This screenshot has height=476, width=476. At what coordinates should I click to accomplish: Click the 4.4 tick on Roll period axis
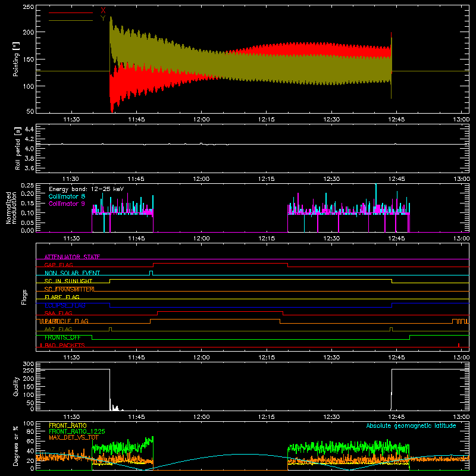[29, 129]
